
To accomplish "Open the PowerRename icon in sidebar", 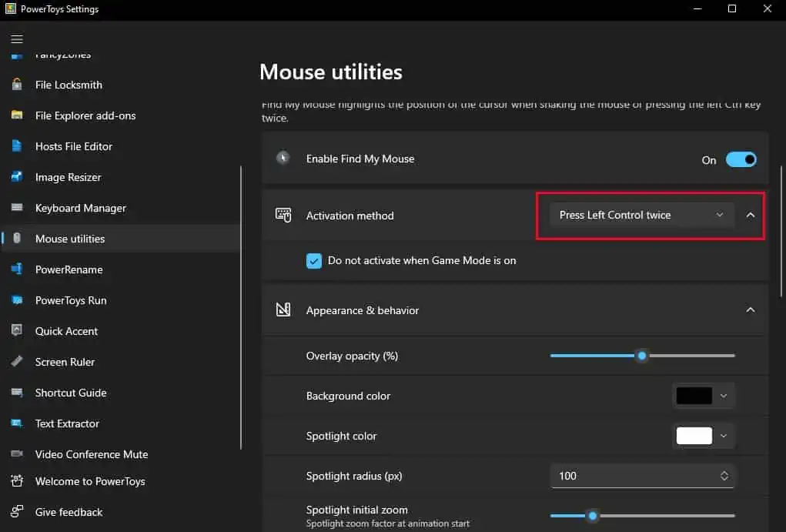I will point(17,269).
